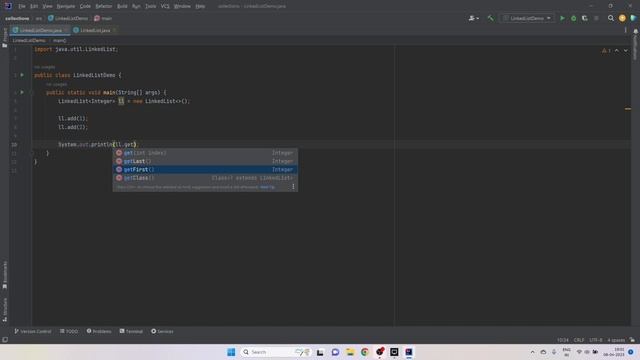The width and height of the screenshot is (640, 360).
Task: Select getLast() completion suggestion
Action: coord(205,161)
